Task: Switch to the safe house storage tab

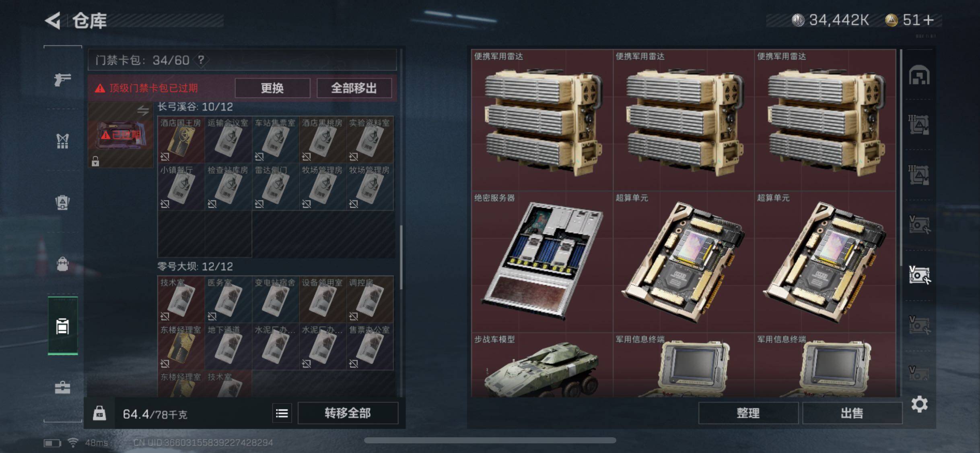Action: coord(919,75)
